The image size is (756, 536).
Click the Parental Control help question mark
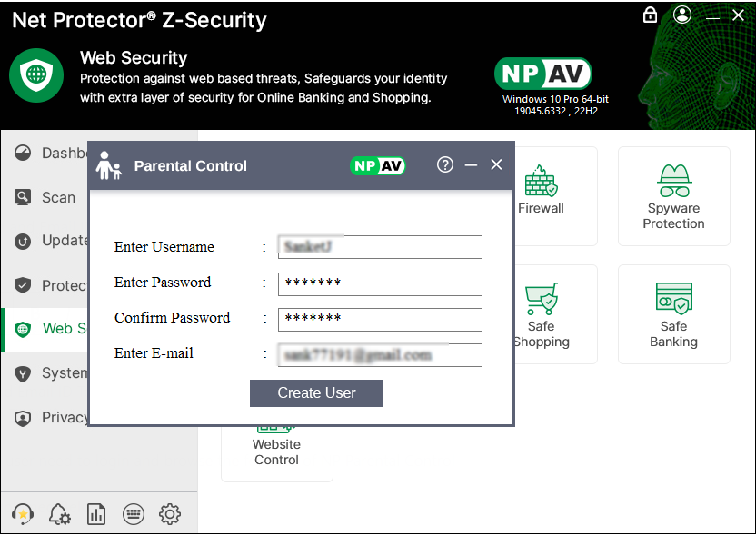pos(445,164)
